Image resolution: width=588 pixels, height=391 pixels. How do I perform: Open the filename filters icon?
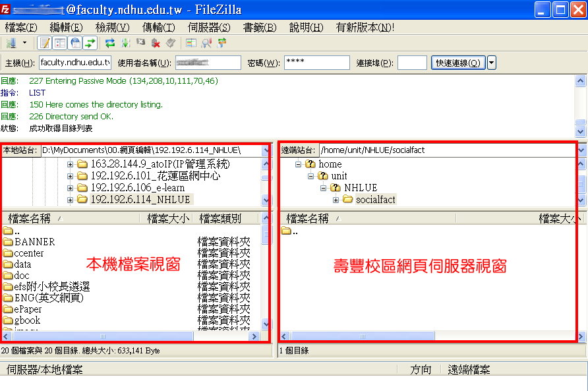pos(191,43)
